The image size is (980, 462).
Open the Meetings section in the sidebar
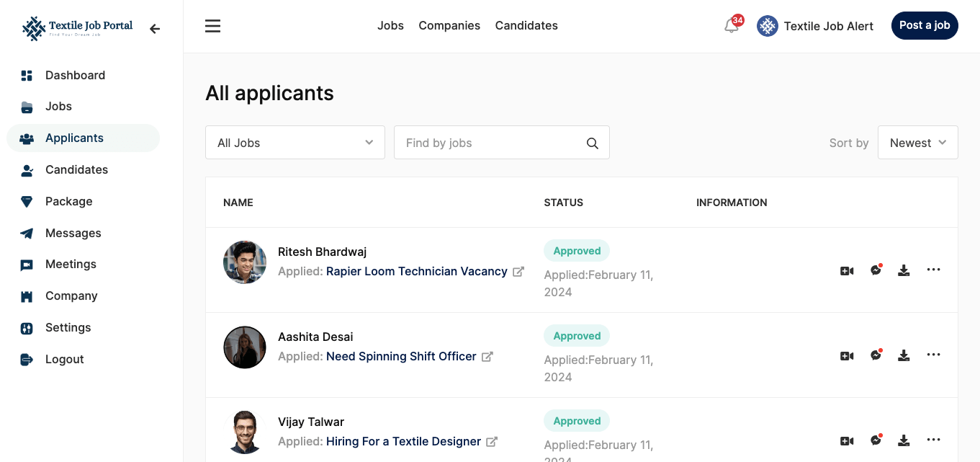click(x=71, y=265)
